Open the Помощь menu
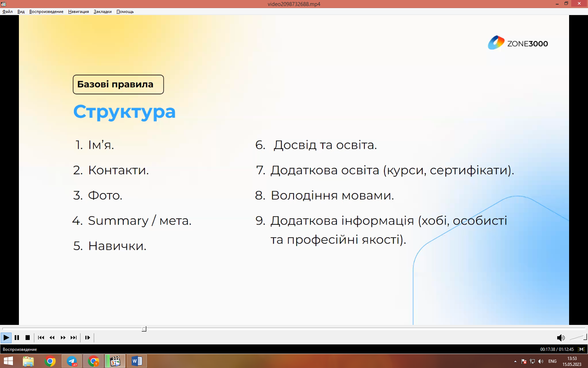The height and width of the screenshot is (368, 588). 125,12
